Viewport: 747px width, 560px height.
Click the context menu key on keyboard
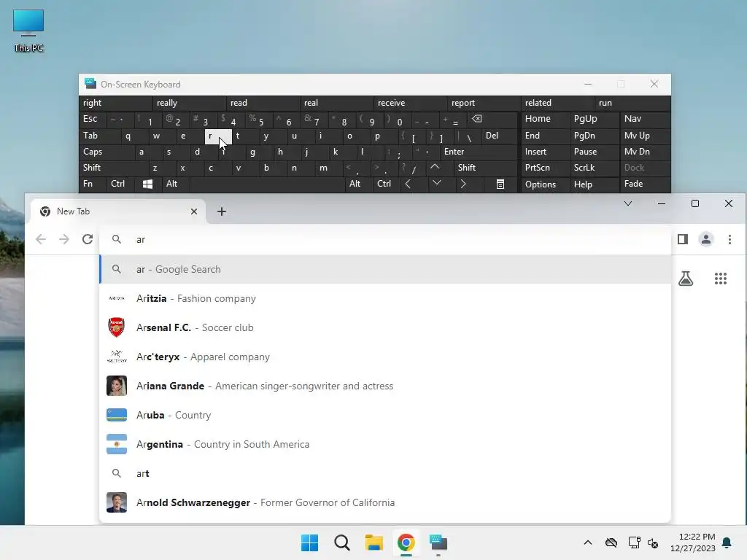pyautogui.click(x=500, y=184)
